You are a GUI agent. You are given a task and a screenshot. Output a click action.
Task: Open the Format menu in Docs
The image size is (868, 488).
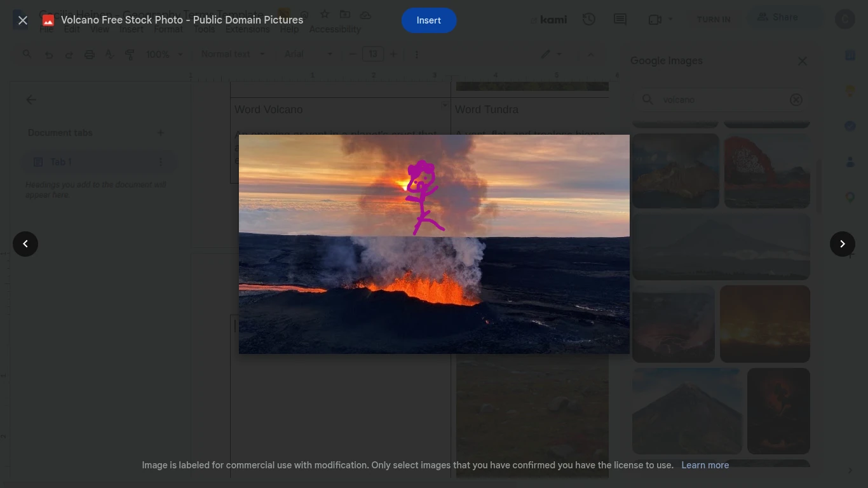tap(168, 29)
